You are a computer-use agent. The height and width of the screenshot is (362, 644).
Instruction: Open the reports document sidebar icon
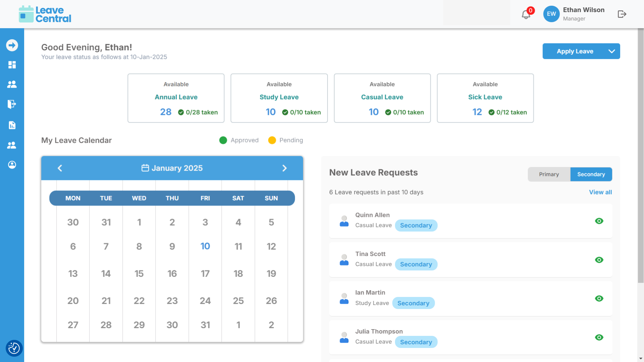12,125
